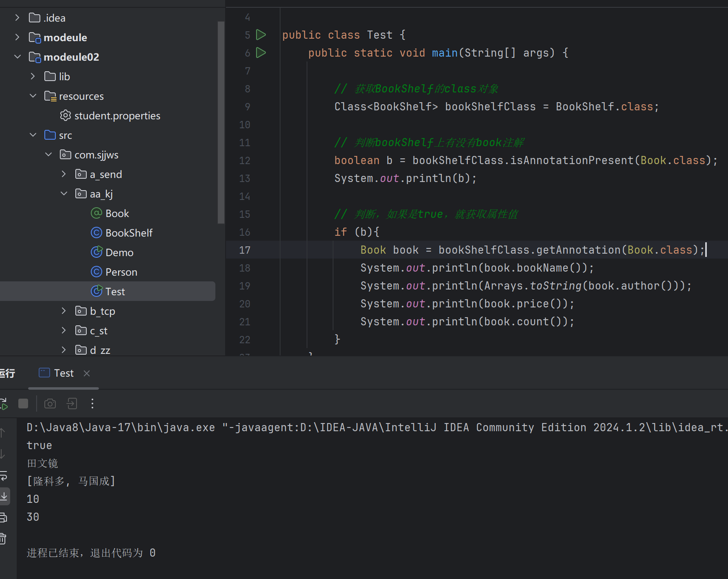
Task: Collapse the modeule02 module node
Action: 17,57
